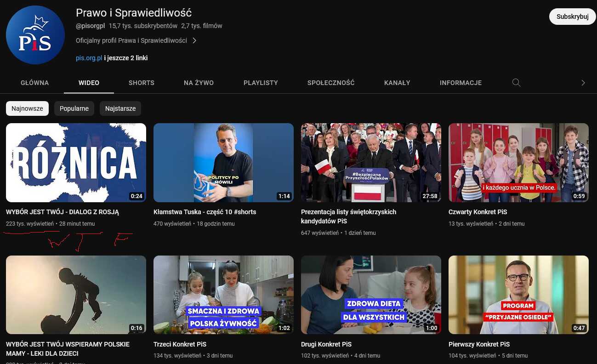597x364 pixels.
Task: Switch to the GŁÓWNA tab
Action: click(x=34, y=83)
